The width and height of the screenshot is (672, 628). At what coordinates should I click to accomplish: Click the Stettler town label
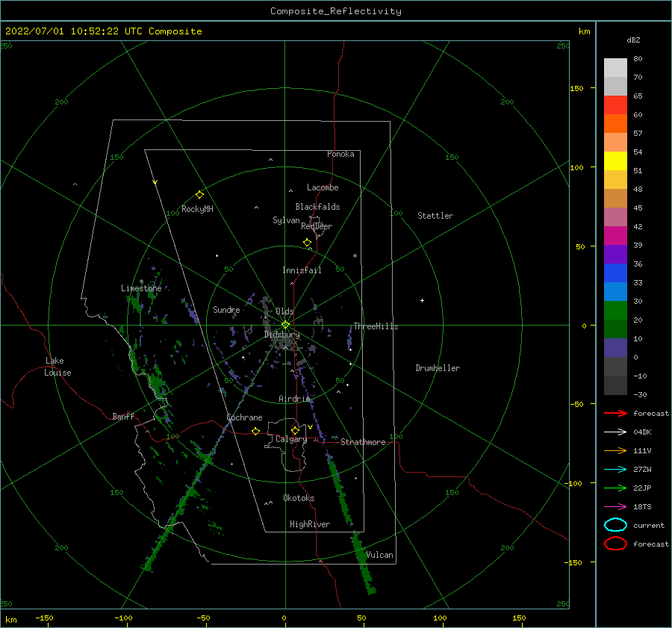click(x=435, y=216)
